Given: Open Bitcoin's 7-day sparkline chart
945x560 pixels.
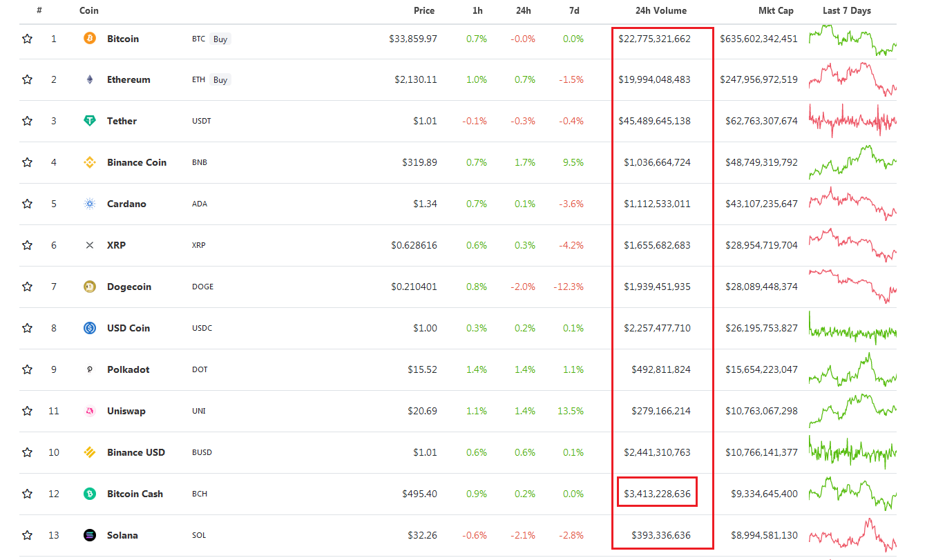Looking at the screenshot, I should point(852,39).
